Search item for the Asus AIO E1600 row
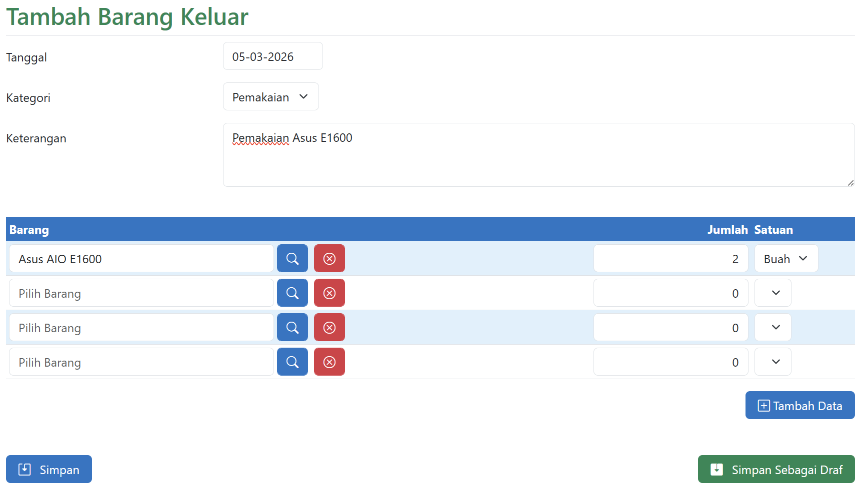This screenshot has height=504, width=859. click(292, 258)
